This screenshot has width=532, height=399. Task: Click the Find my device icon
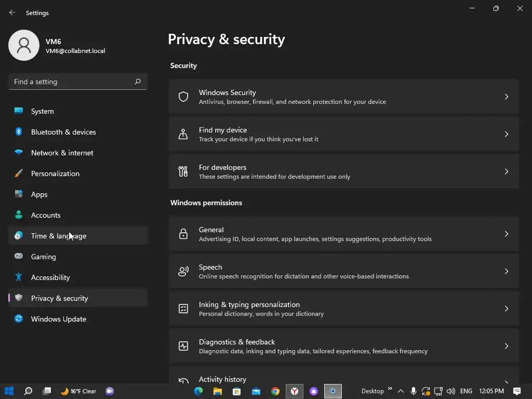[x=183, y=134]
